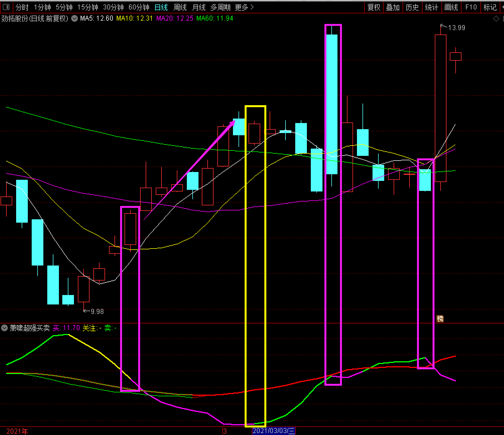Select the 周线 weekly chart tab

(x=180, y=7)
